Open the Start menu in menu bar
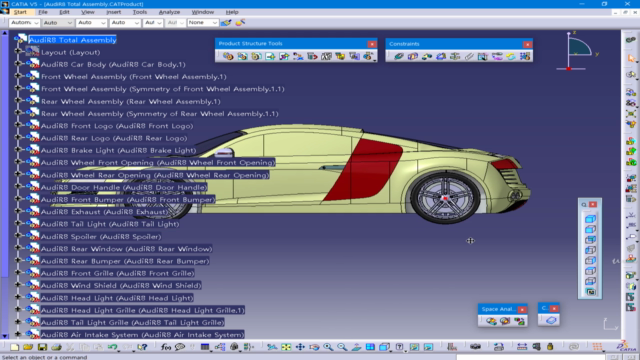This screenshot has height=360, width=640. tap(20, 12)
